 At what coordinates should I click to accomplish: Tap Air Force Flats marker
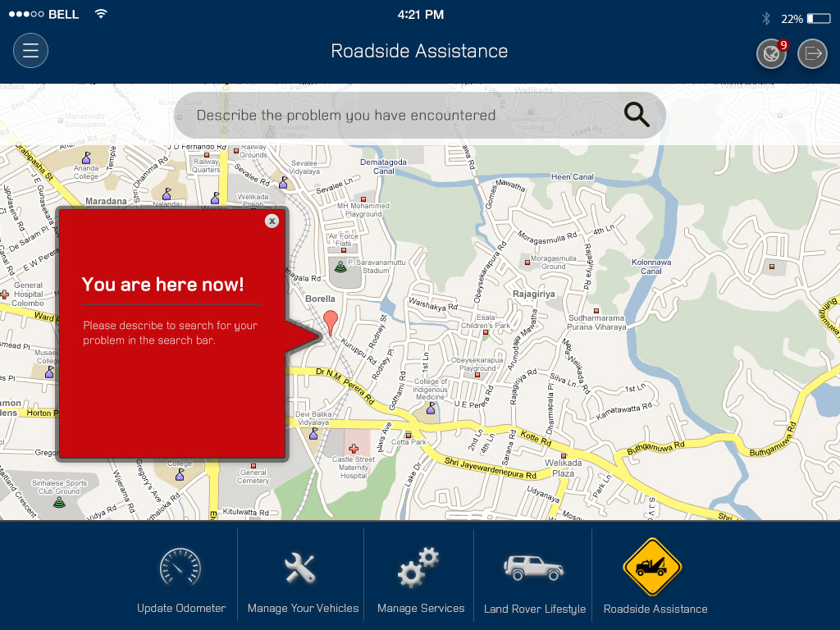pyautogui.click(x=344, y=250)
